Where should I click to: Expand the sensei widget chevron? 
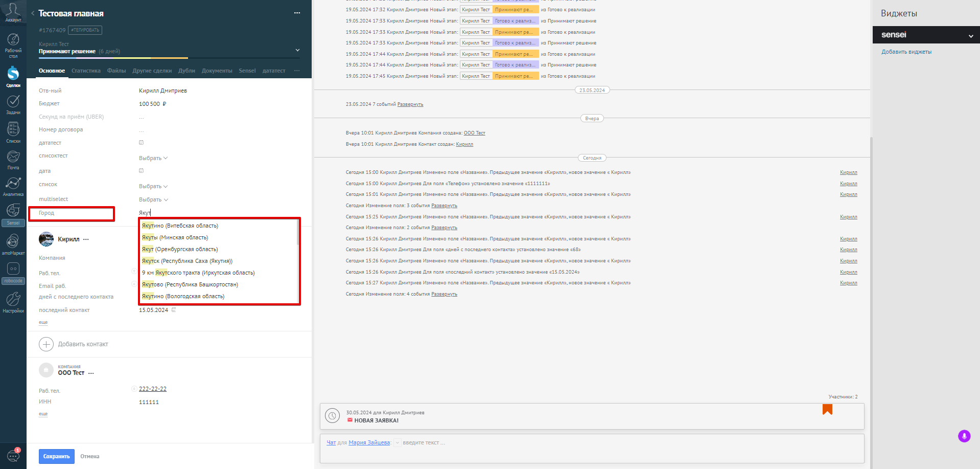970,36
